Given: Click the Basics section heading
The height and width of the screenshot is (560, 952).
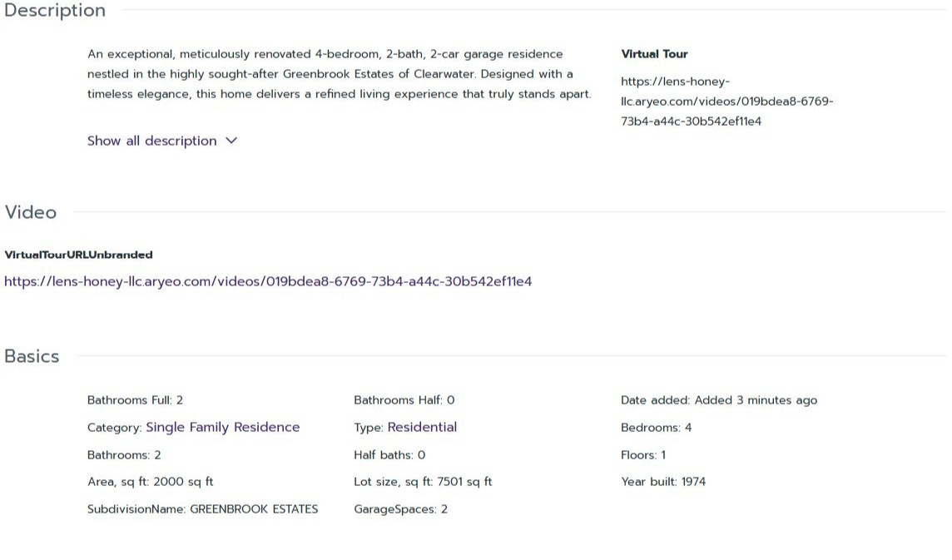Looking at the screenshot, I should click(x=32, y=356).
